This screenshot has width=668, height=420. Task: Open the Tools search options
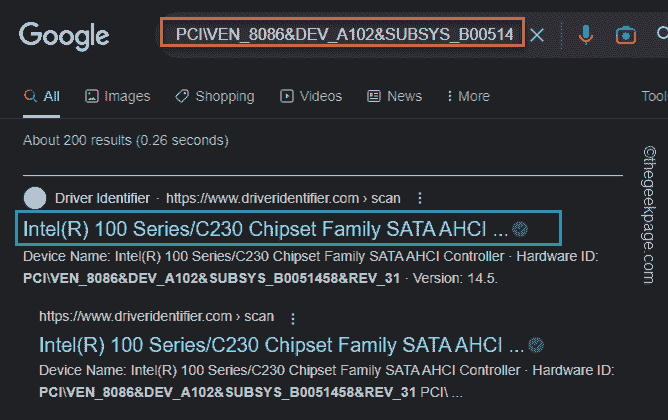click(654, 96)
